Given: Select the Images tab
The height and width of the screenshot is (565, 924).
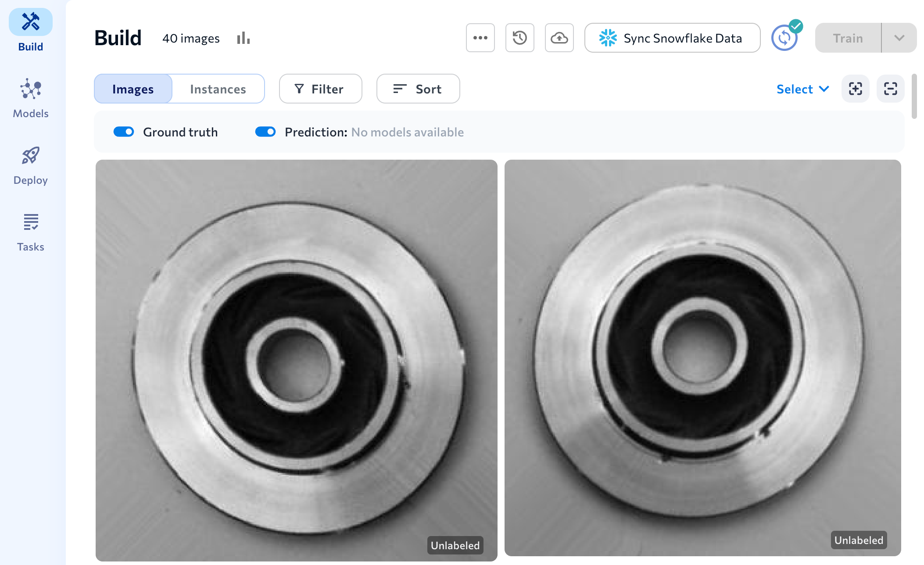Looking at the screenshot, I should [133, 89].
